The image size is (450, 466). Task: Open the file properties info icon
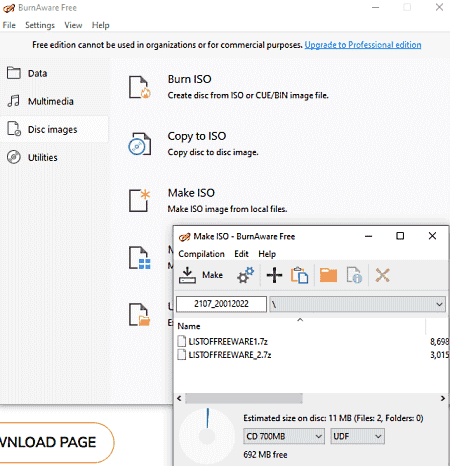coord(354,275)
